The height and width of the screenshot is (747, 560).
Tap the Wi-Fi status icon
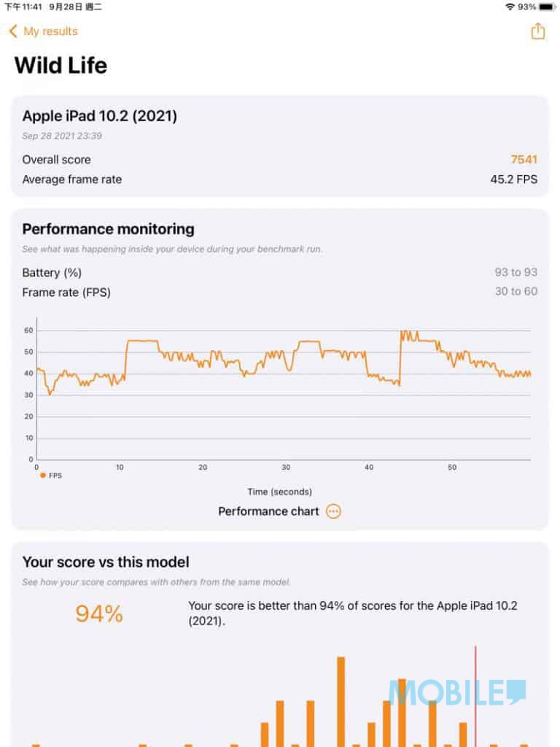coord(510,7)
